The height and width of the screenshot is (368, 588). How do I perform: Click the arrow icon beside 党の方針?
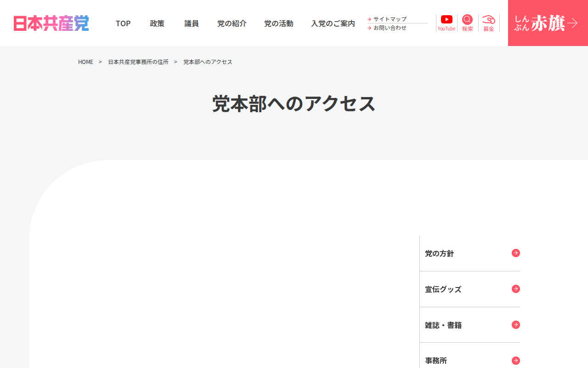tap(516, 253)
